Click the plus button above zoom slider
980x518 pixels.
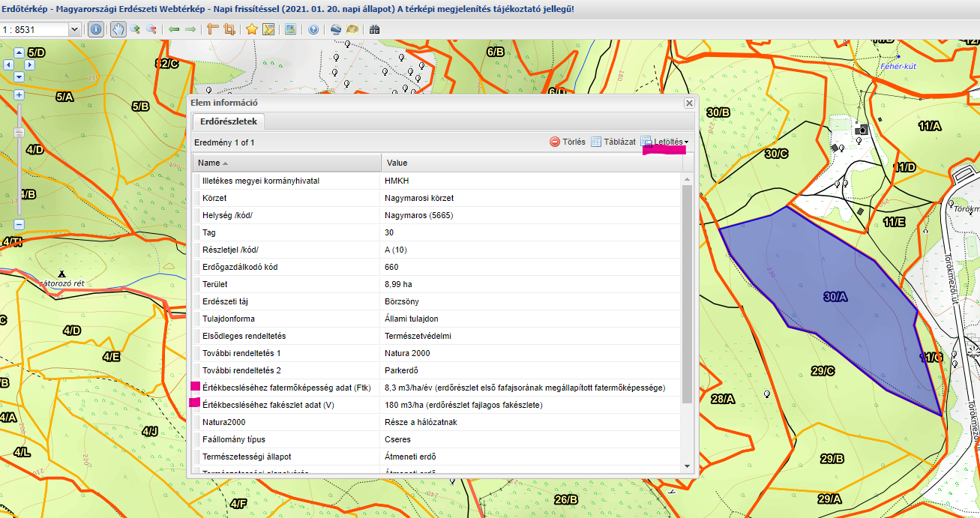(x=19, y=95)
